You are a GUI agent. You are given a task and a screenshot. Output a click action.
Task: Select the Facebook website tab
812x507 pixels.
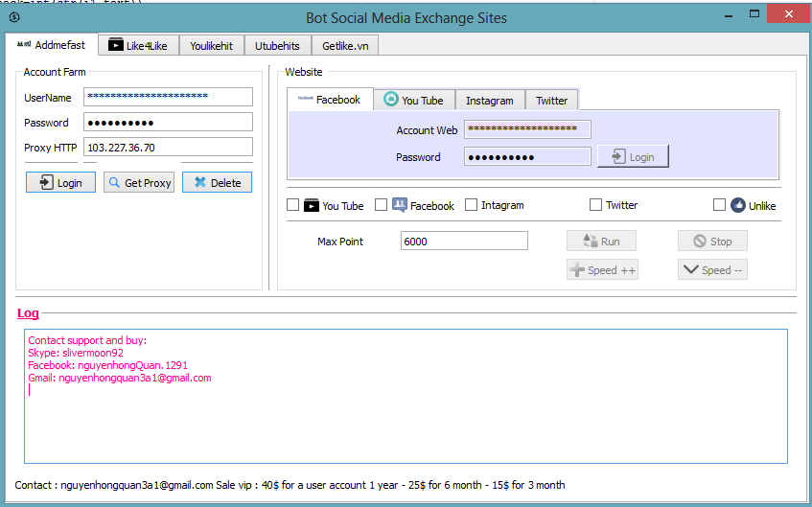click(330, 100)
